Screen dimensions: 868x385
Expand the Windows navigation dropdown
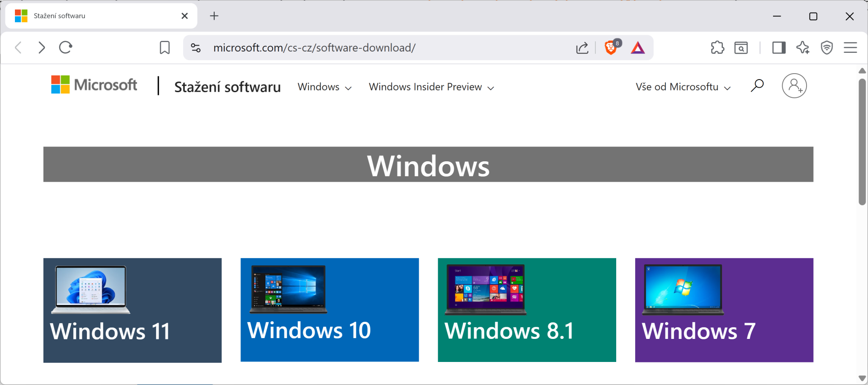tap(325, 87)
